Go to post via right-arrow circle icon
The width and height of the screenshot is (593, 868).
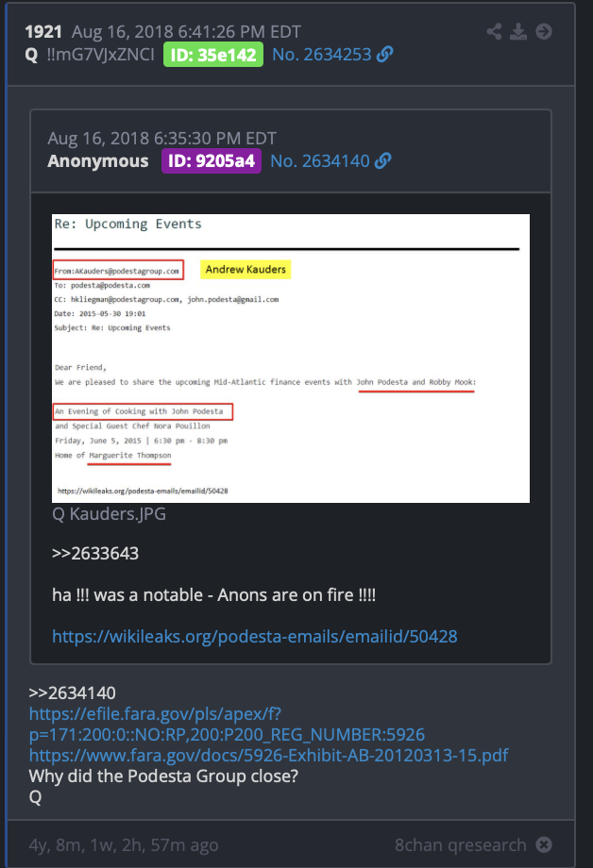click(x=544, y=31)
